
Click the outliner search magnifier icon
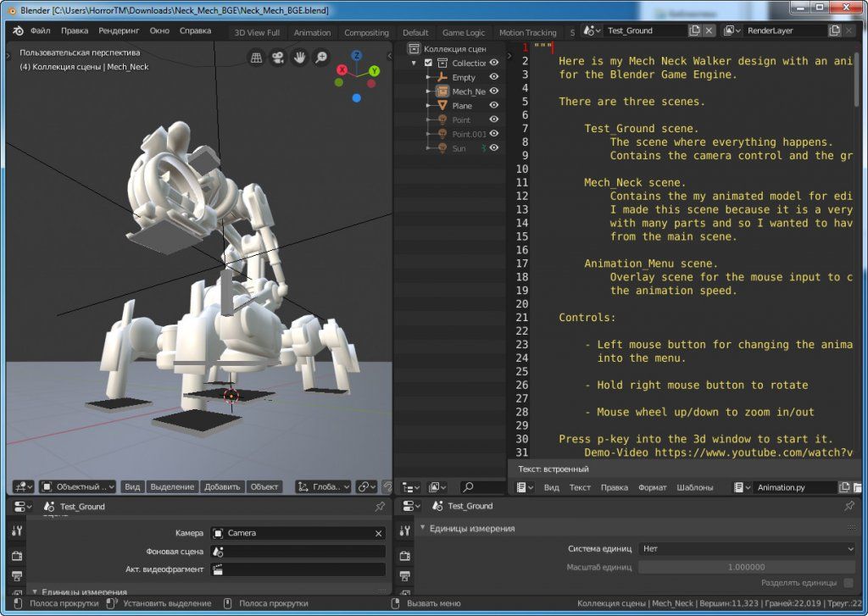coord(467,487)
